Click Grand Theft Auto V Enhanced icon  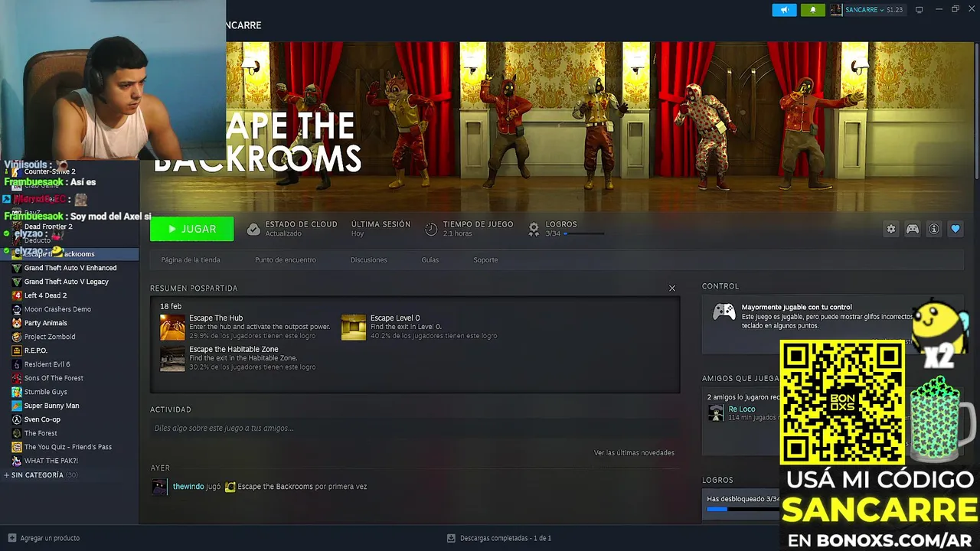tap(17, 268)
